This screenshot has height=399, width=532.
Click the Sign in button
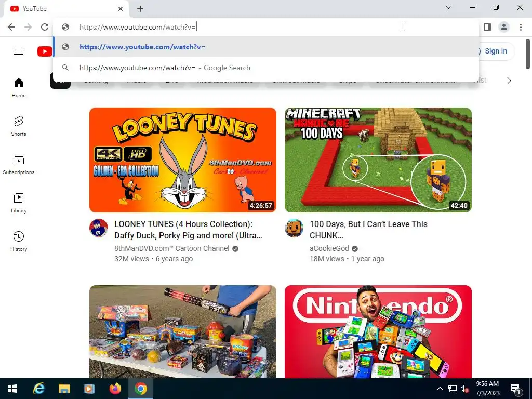pos(496,51)
